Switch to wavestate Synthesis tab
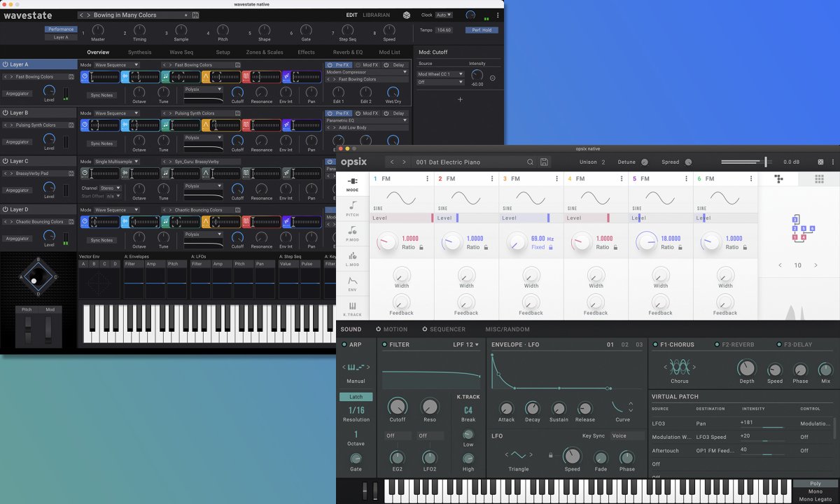Screen dimensions: 840x504 coord(139,52)
